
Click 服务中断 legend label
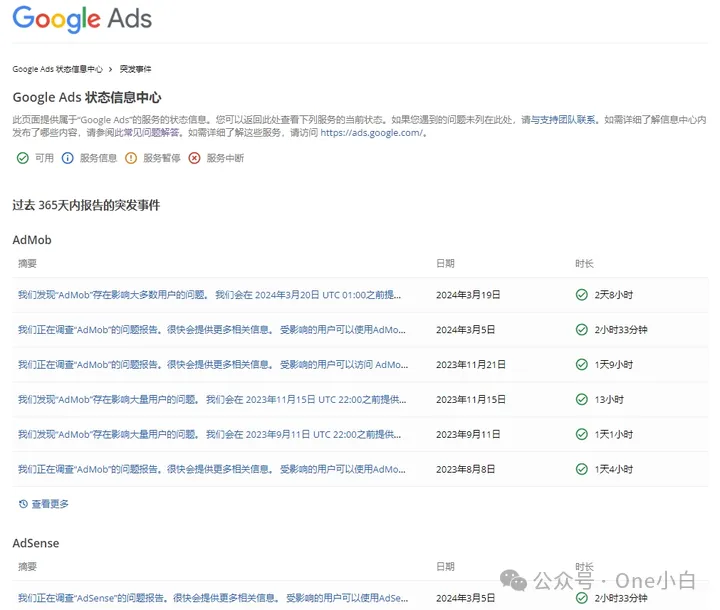pos(225,158)
